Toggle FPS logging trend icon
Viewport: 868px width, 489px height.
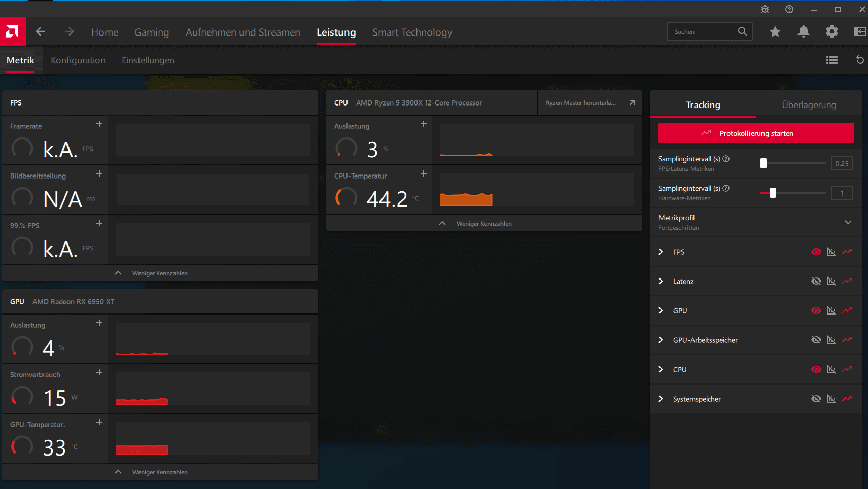point(847,252)
